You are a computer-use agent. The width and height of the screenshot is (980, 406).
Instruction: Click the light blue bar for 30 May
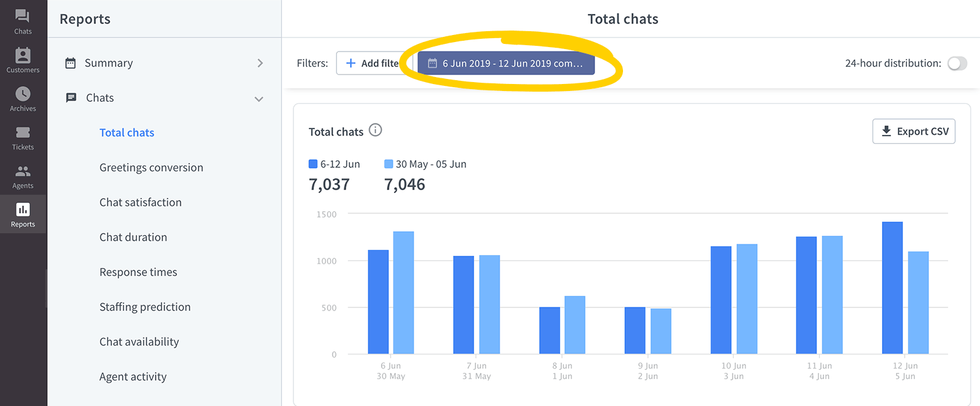pyautogui.click(x=403, y=293)
